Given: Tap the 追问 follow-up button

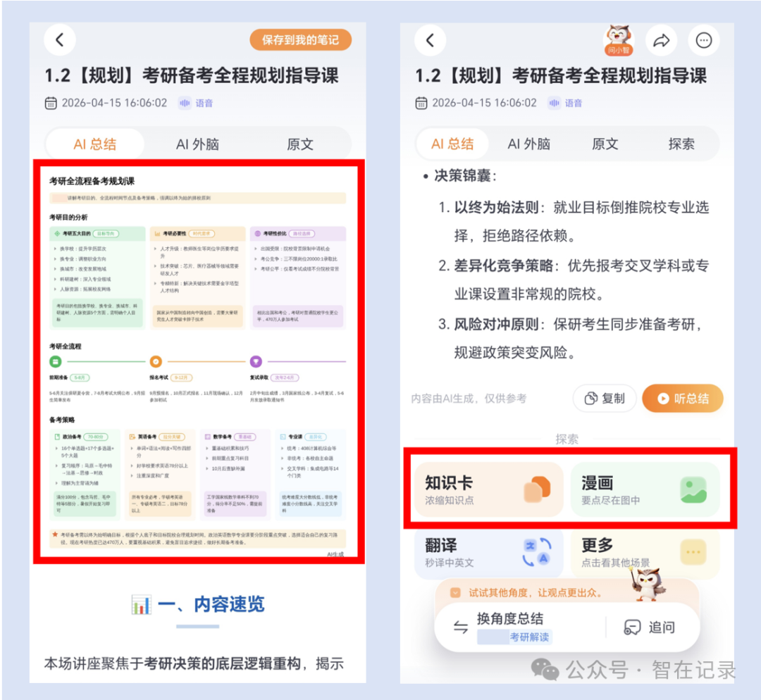Looking at the screenshot, I should click(650, 627).
